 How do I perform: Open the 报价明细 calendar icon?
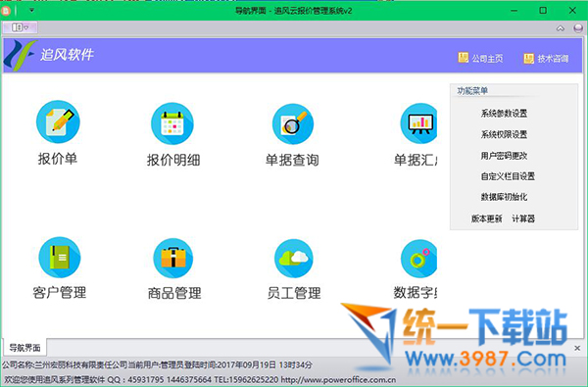[x=172, y=123]
